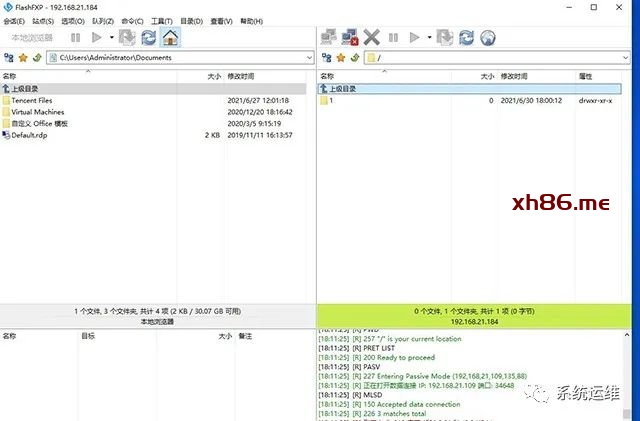Image resolution: width=640 pixels, height=421 pixels.
Task: Open the 队列(Z) menu
Action: 102,21
